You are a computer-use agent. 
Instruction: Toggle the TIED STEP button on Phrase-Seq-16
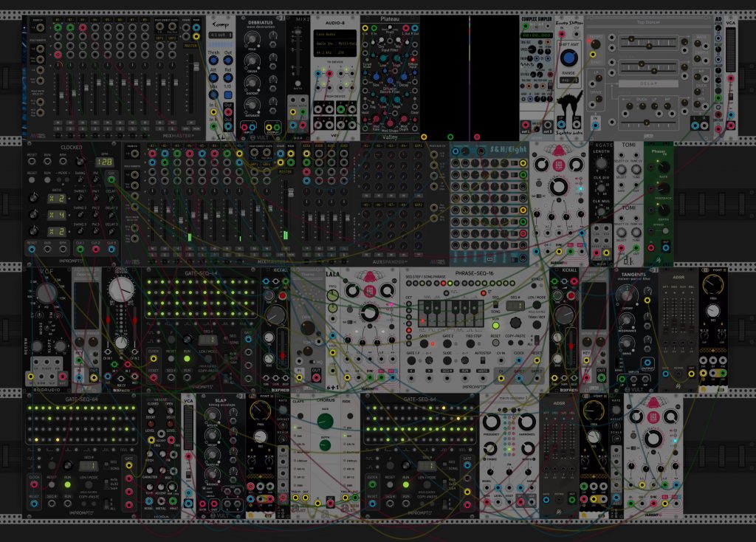pos(470,344)
